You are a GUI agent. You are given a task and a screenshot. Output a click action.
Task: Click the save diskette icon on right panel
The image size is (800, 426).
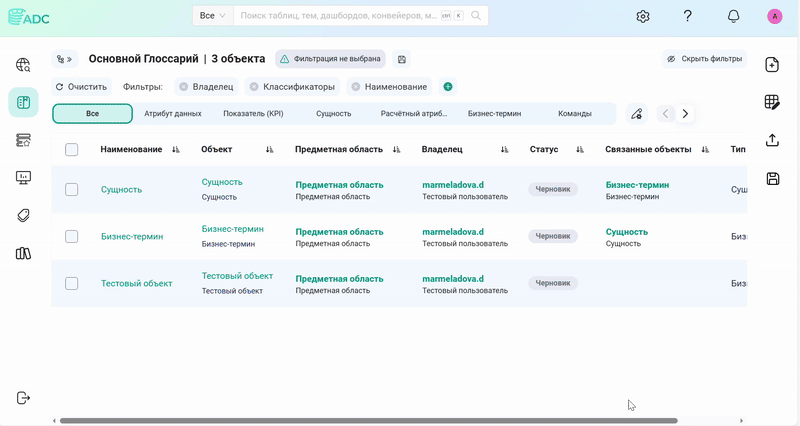772,179
